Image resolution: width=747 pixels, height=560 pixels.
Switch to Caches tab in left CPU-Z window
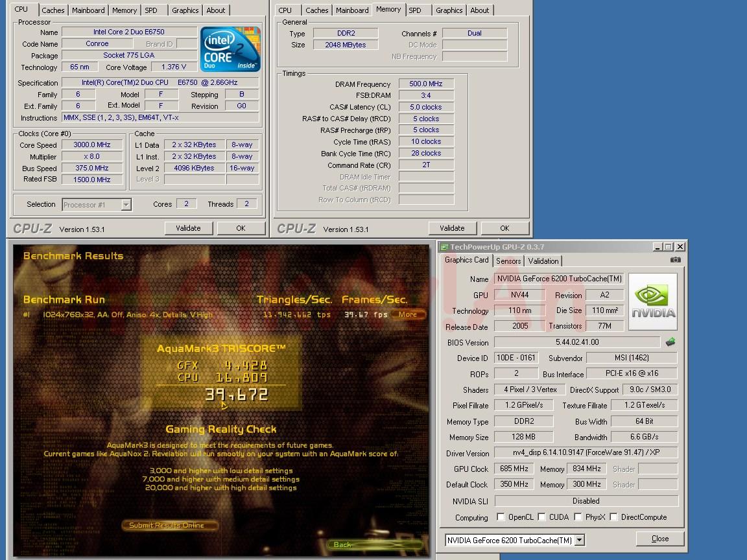pos(53,10)
